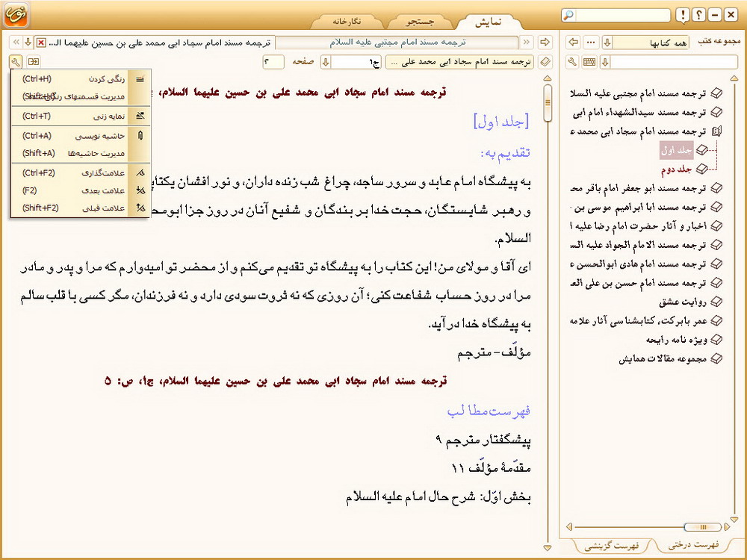747x560 pixels.
Task: Select menu item رنگی کردن
Action: pyautogui.click(x=81, y=79)
